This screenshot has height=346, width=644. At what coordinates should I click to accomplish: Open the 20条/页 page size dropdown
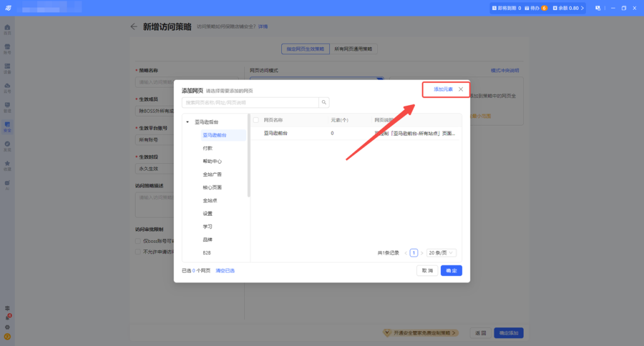tap(441, 252)
